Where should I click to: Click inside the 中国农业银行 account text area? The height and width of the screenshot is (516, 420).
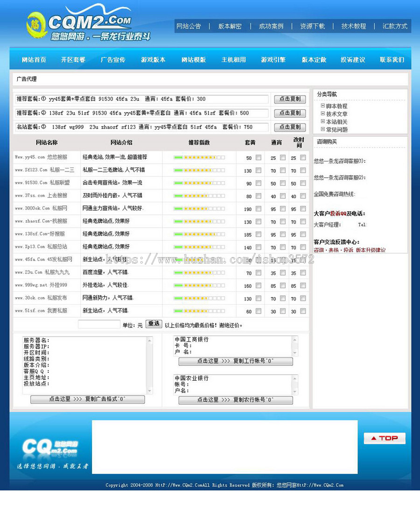(x=232, y=384)
